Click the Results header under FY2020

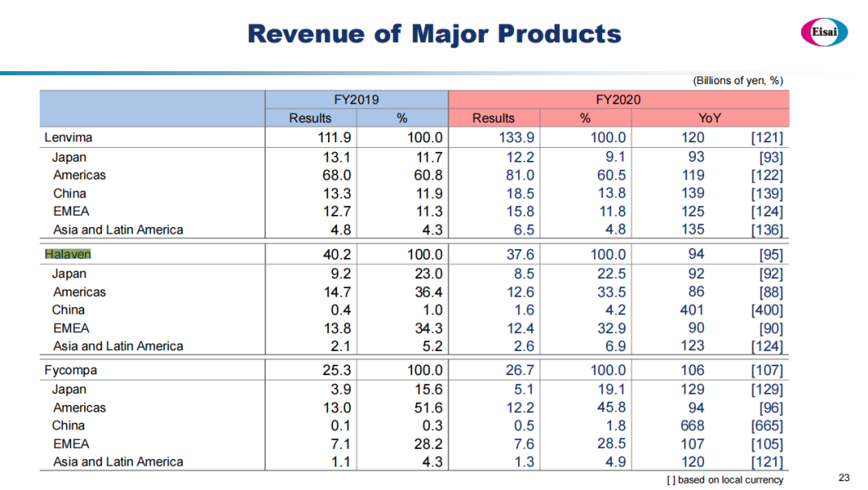(493, 118)
